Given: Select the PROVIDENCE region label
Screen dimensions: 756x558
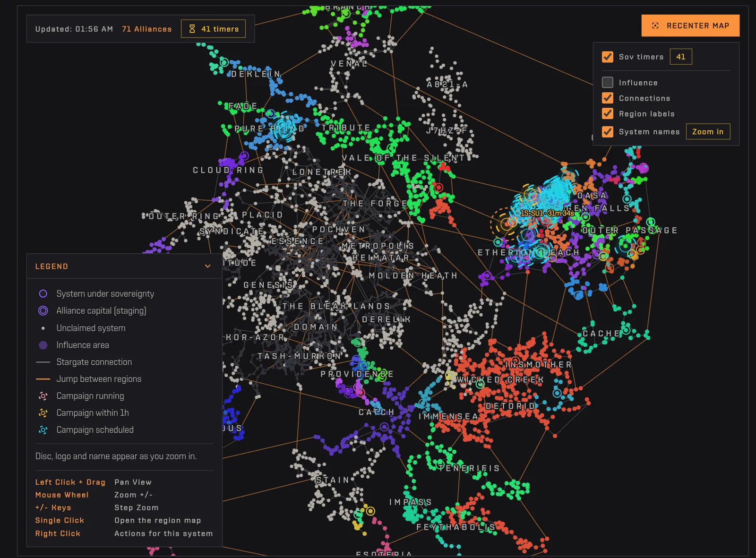Looking at the screenshot, I should [x=357, y=374].
